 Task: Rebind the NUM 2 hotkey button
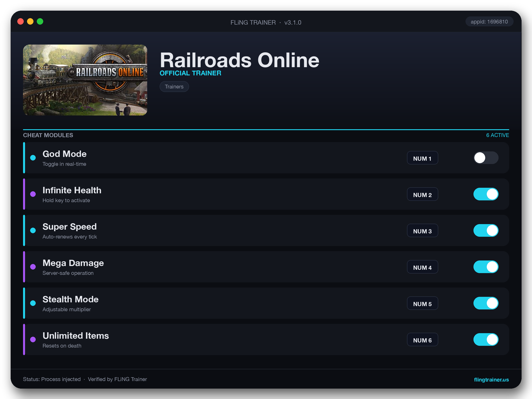(x=422, y=194)
